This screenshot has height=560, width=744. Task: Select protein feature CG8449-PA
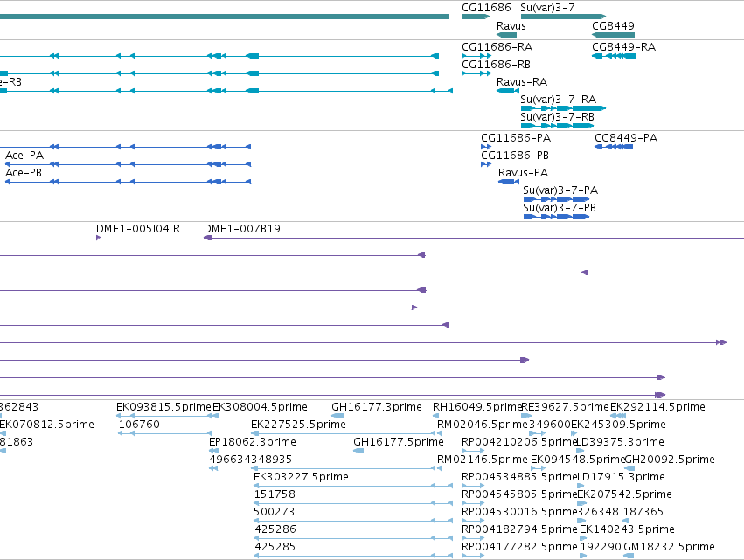(x=614, y=147)
